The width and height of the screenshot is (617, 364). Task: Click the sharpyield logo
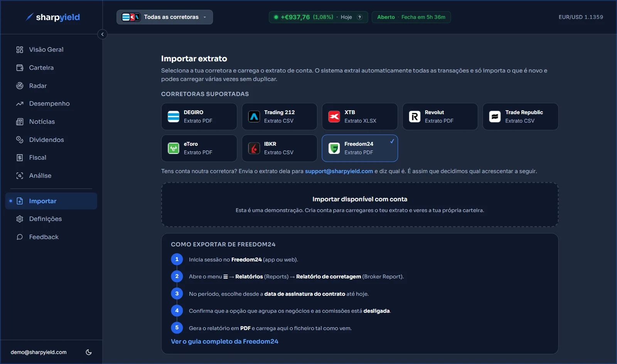(x=52, y=17)
